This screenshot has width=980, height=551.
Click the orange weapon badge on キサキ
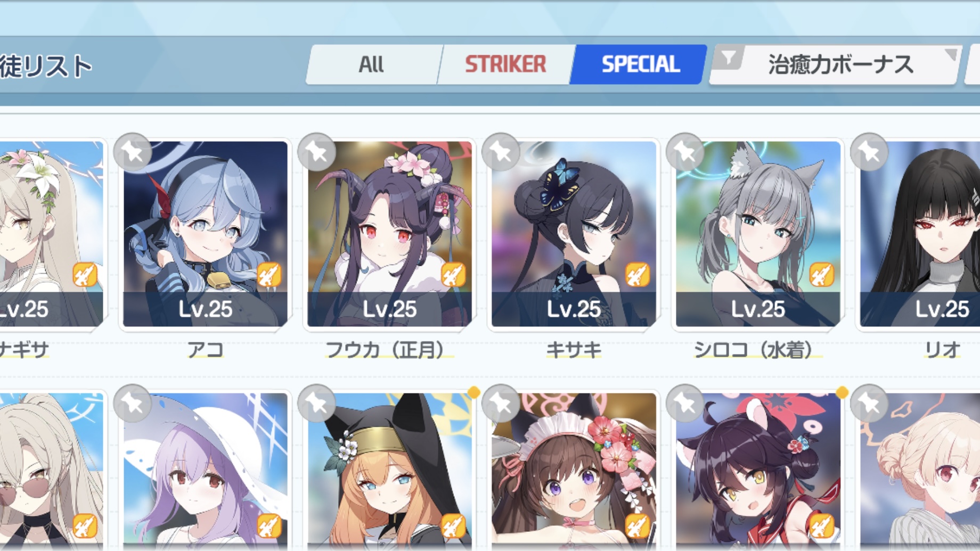click(637, 275)
